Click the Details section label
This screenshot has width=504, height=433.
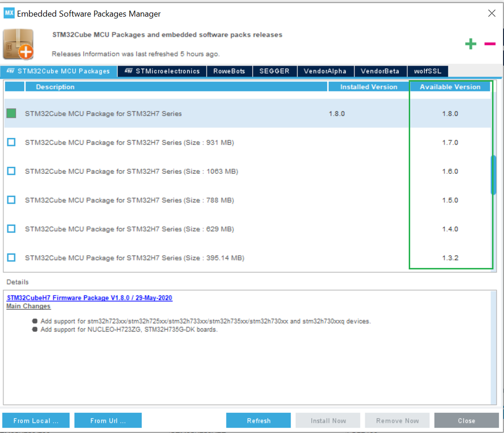[17, 282]
